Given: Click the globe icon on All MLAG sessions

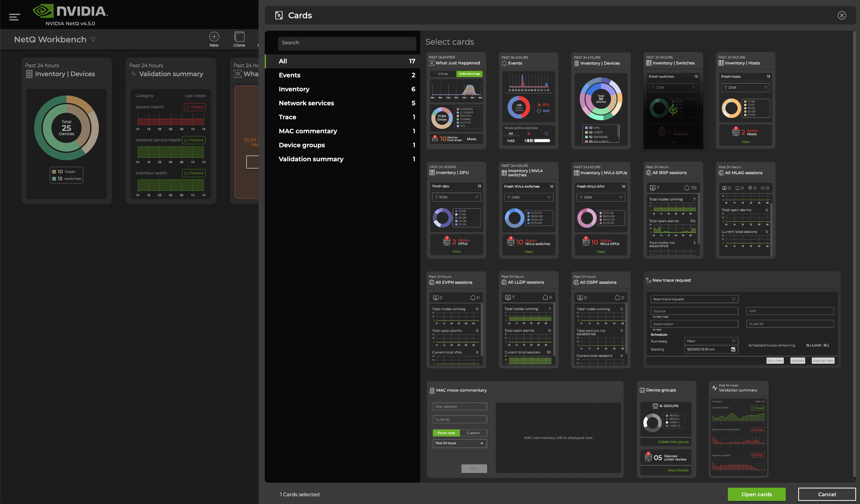Looking at the screenshot, I should (721, 173).
